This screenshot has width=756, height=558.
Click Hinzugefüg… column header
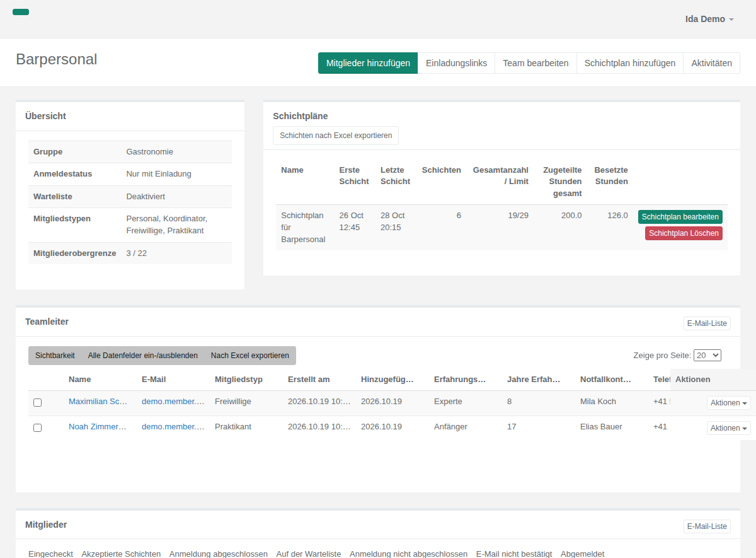[x=387, y=380]
